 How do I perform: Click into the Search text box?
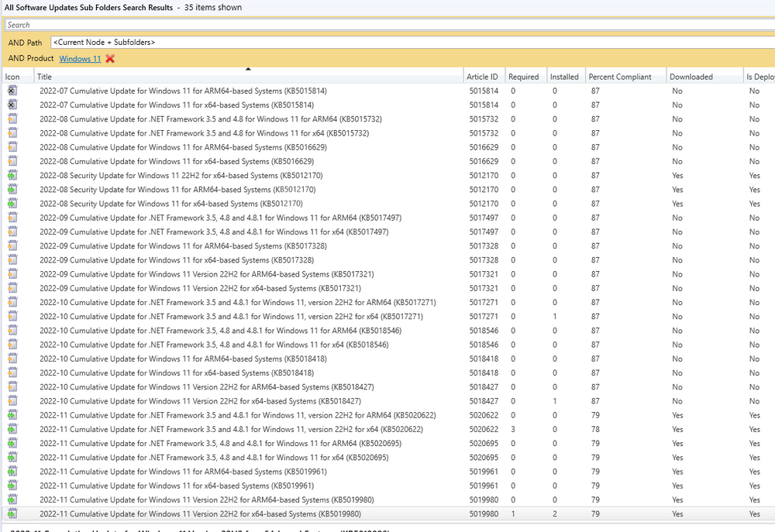tap(390, 25)
